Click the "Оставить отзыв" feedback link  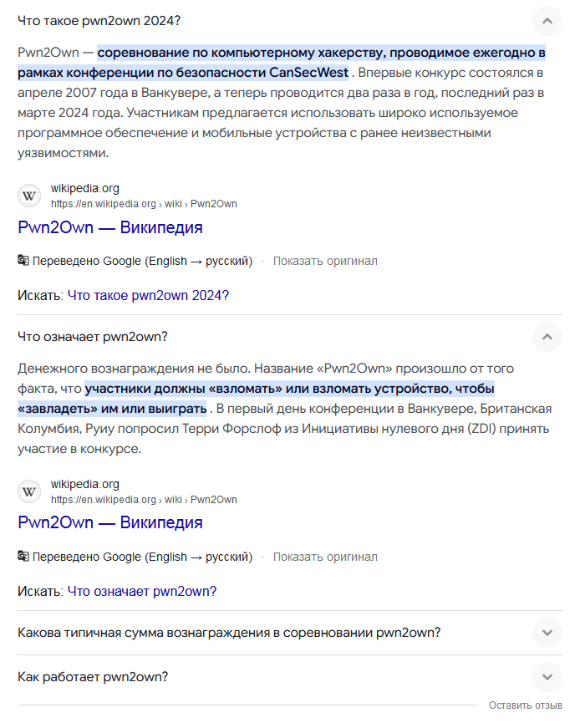526,705
